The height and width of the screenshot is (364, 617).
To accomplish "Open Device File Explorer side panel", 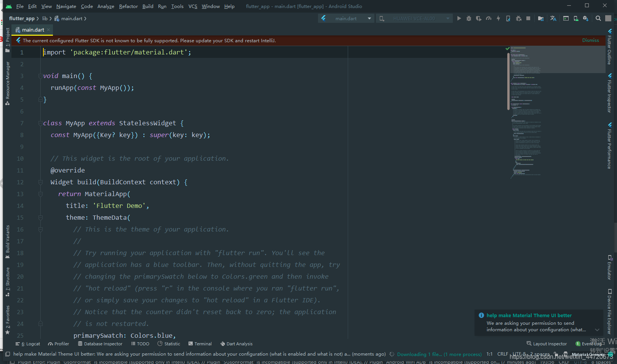I will 609,312.
